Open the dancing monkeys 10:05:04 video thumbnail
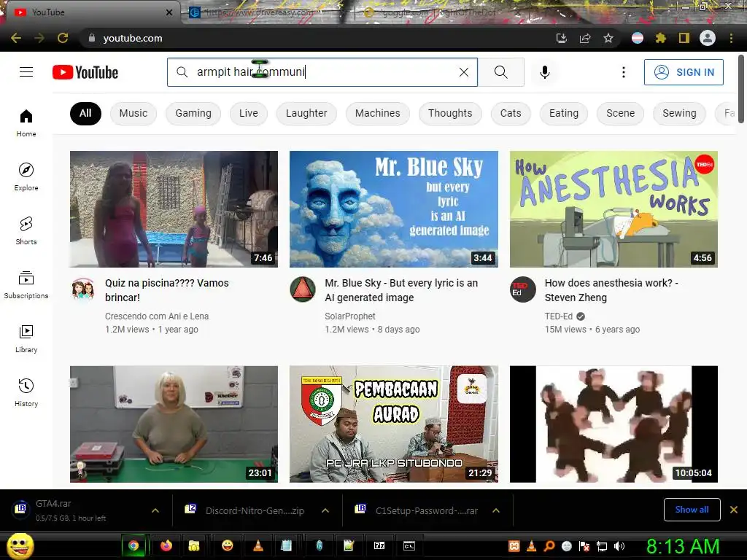 tap(614, 424)
